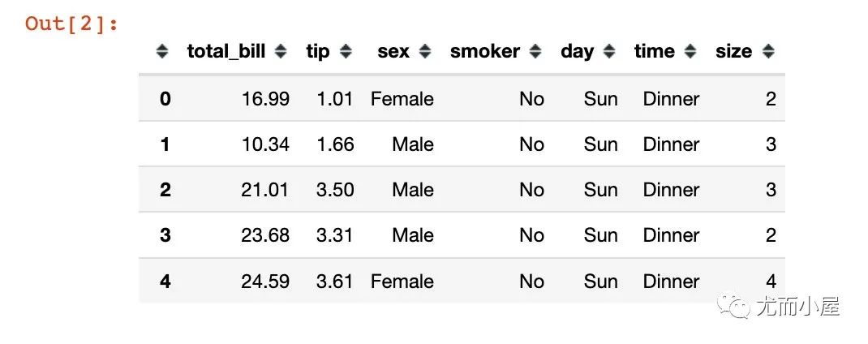Click sort arrows beside sex header

point(424,51)
